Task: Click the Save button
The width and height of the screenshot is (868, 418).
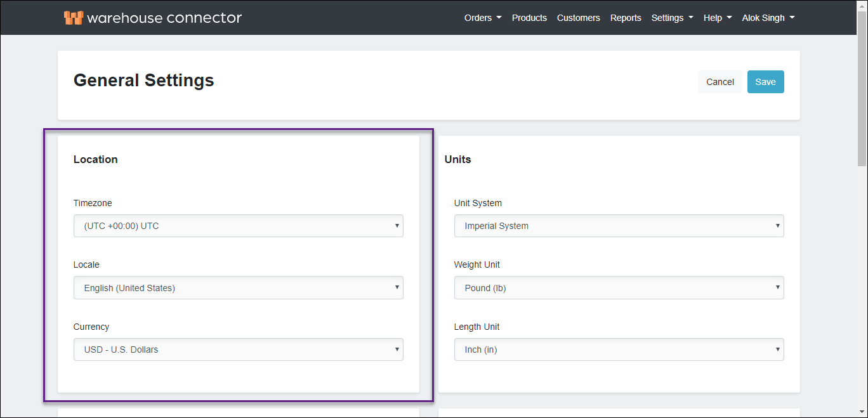Action: (765, 82)
